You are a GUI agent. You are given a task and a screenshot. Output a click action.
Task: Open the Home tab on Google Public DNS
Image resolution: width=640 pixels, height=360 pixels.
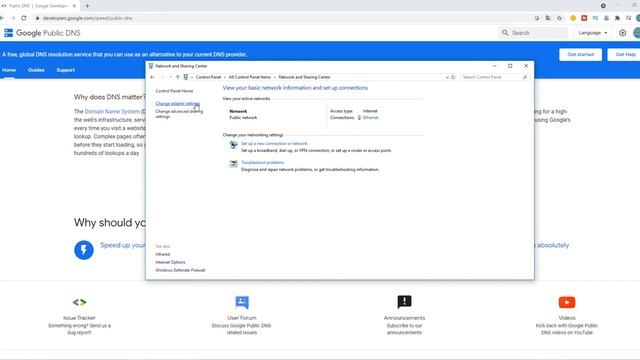(9, 70)
